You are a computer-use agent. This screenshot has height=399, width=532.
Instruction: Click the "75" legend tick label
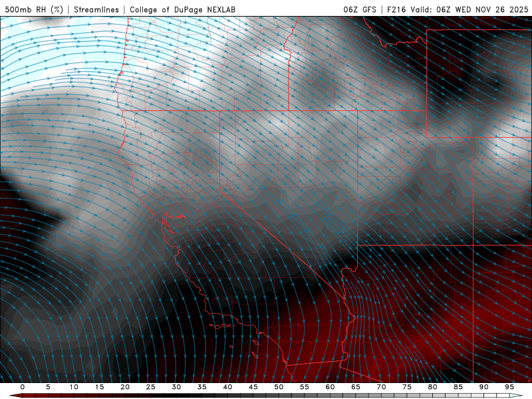coord(407,387)
